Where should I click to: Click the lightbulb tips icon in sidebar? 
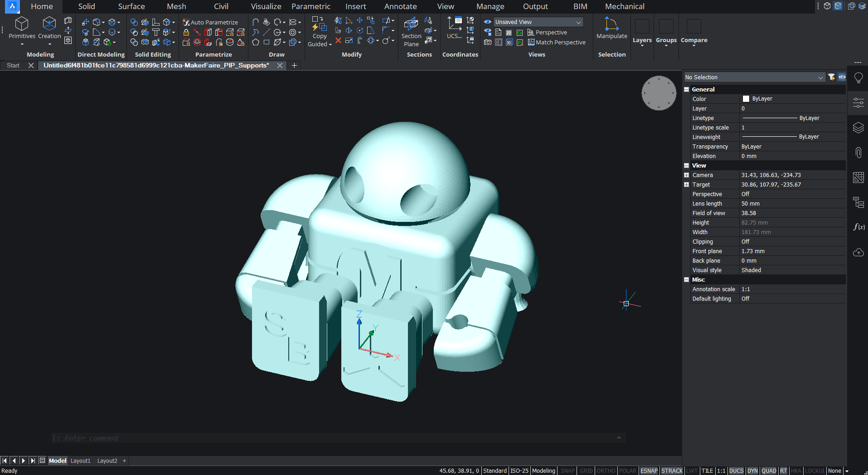[858, 78]
